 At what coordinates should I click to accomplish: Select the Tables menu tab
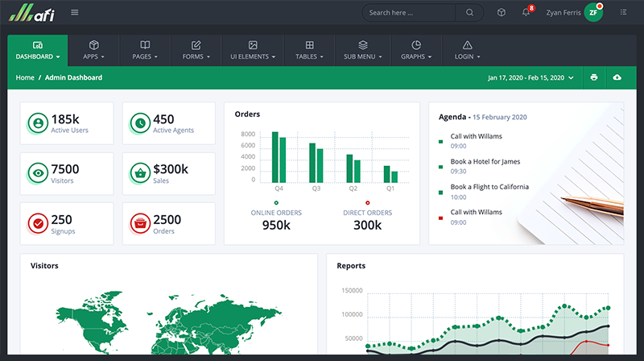tap(310, 50)
